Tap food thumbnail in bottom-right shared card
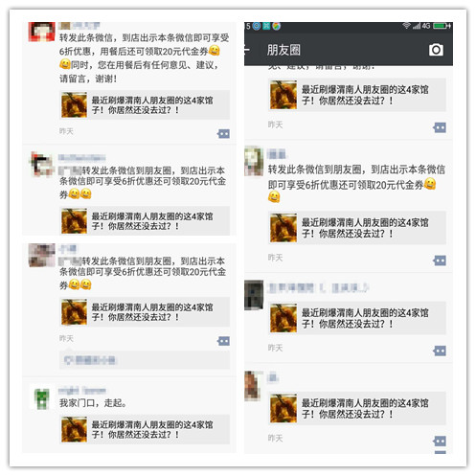 [x=283, y=408]
